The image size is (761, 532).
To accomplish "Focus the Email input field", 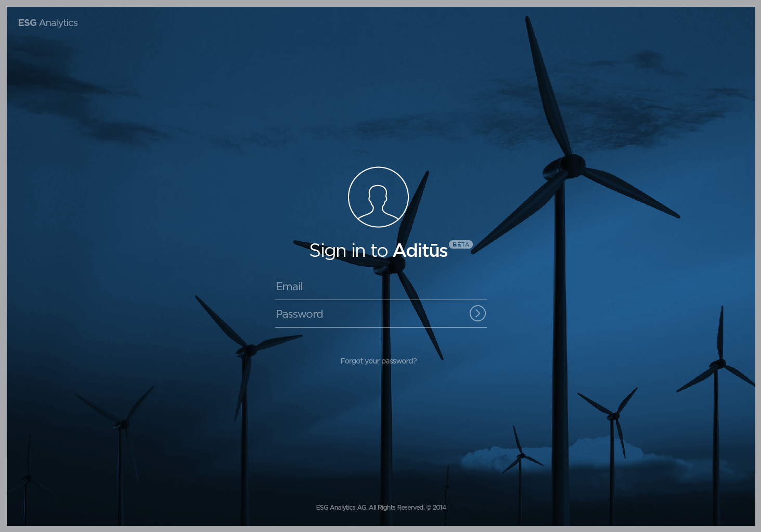I will (x=381, y=287).
